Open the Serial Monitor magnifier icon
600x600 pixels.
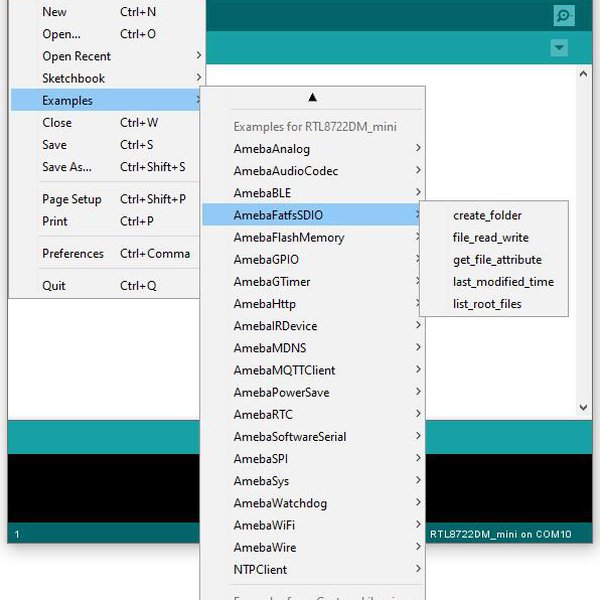564,16
